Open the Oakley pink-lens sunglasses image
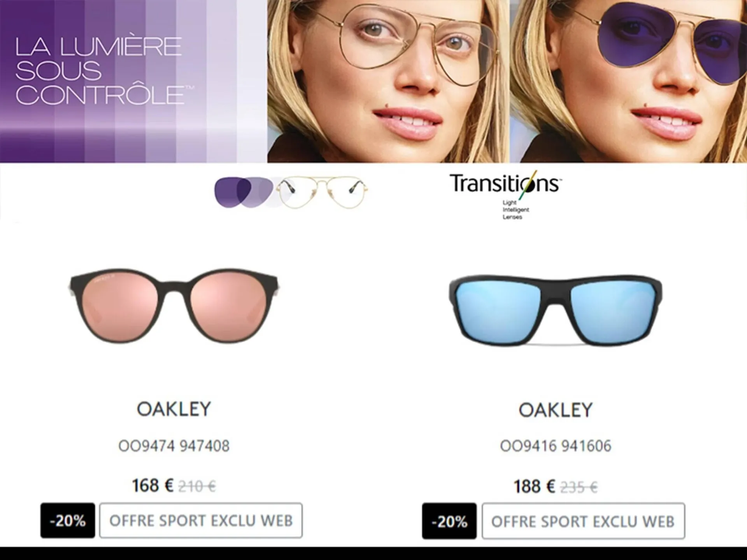Screen dimensions: 747x560 (x=174, y=305)
